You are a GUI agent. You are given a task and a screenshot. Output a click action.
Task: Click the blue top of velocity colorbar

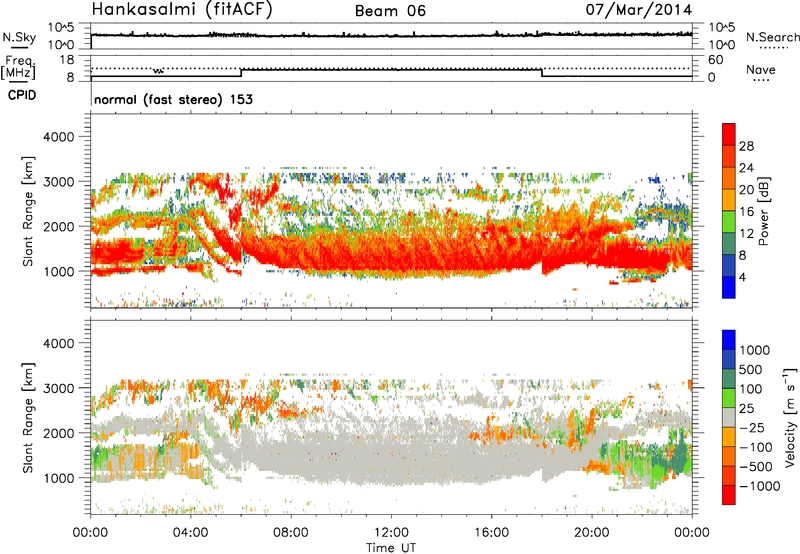(x=729, y=340)
